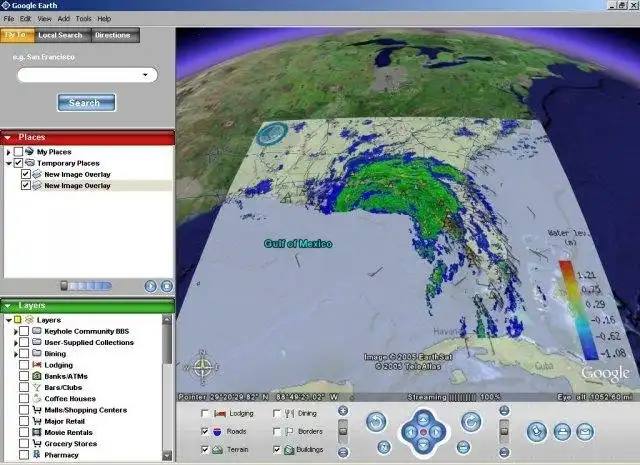Screen dimensions: 640x465
Task: Email the current view
Action: point(585,432)
